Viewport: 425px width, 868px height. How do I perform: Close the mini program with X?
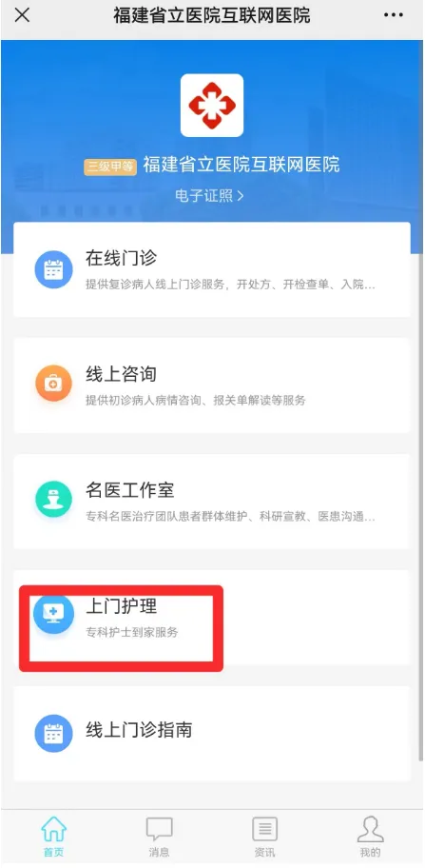click(x=22, y=15)
